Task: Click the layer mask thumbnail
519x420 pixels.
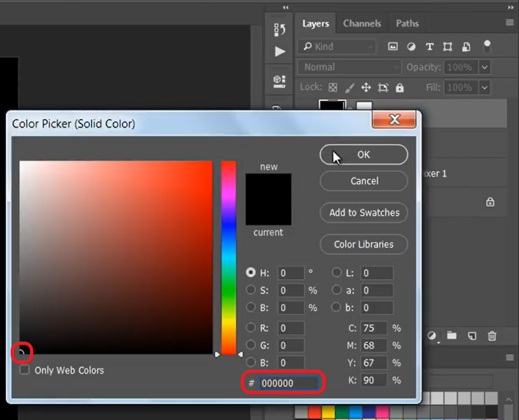Action: (364, 106)
